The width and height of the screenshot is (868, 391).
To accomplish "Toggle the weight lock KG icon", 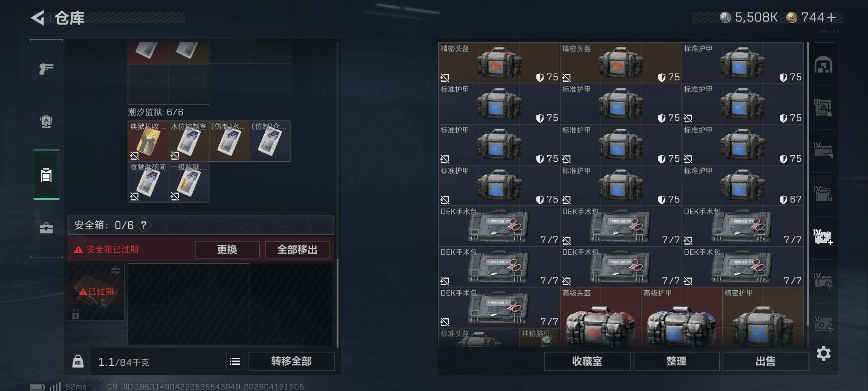I will (78, 362).
